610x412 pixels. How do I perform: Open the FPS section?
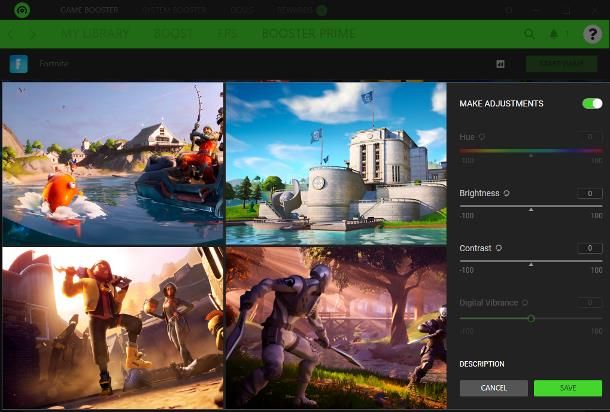click(x=227, y=34)
